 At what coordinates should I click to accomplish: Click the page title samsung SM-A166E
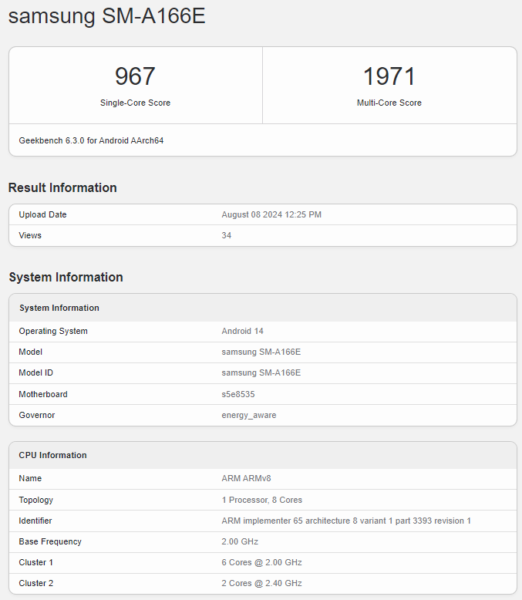107,16
